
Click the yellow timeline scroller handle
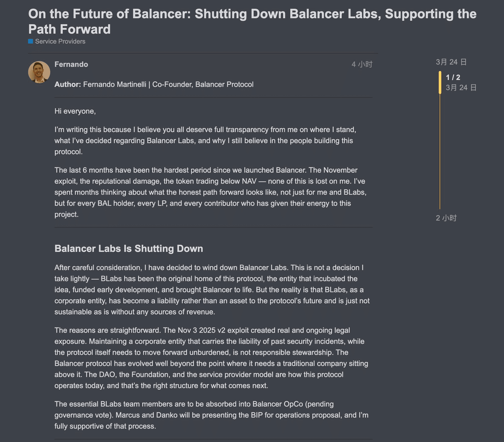click(x=440, y=82)
